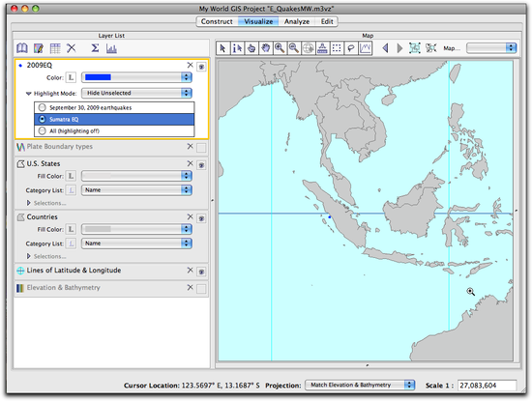Open the Projection dropdown
This screenshot has height=401, width=532.
click(x=360, y=386)
